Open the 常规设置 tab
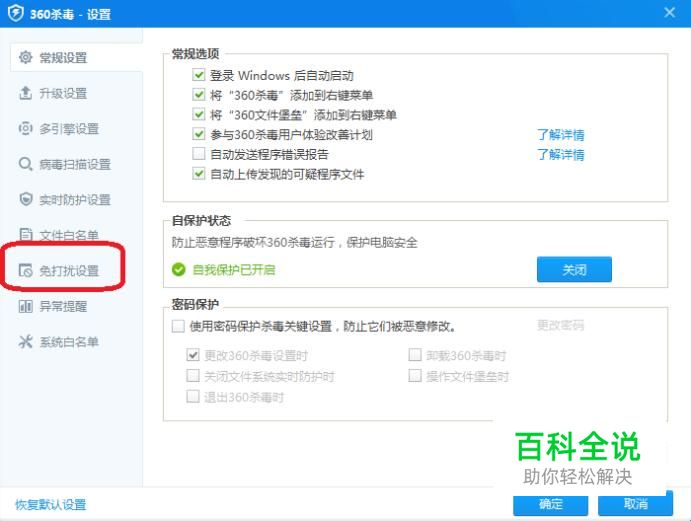Image resolution: width=691 pixels, height=521 pixels. point(76,57)
